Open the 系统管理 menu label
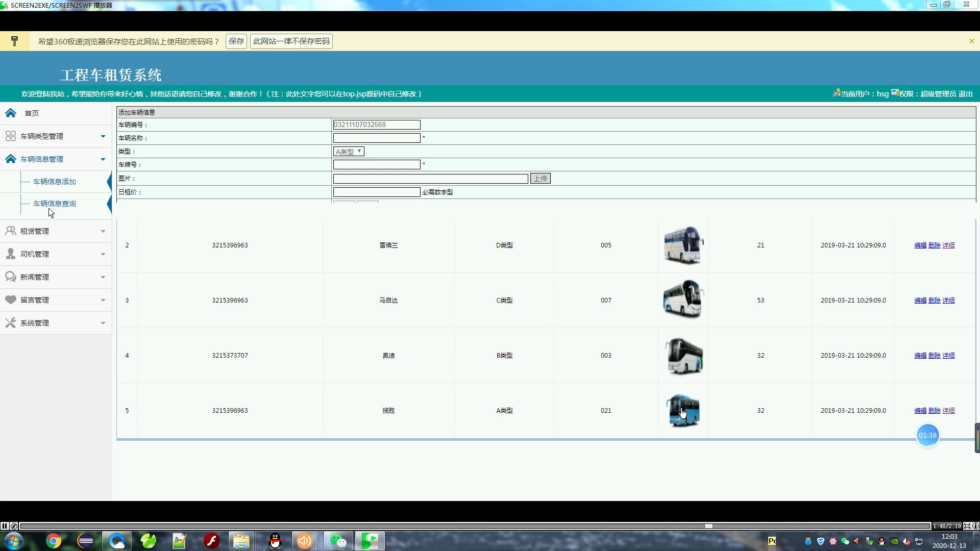Screen dimensions: 980x551 point(35,323)
